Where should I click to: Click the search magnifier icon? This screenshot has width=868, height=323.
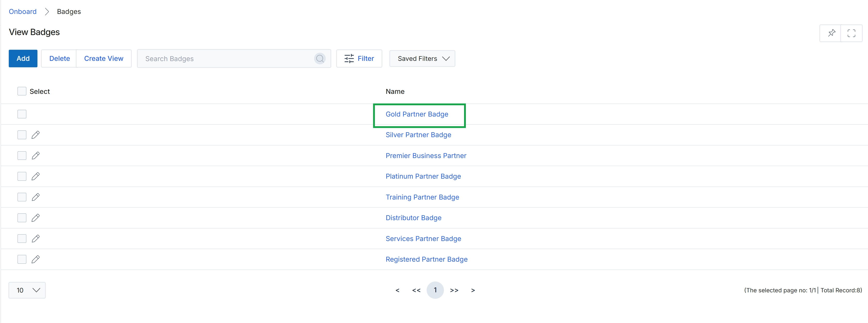(320, 59)
